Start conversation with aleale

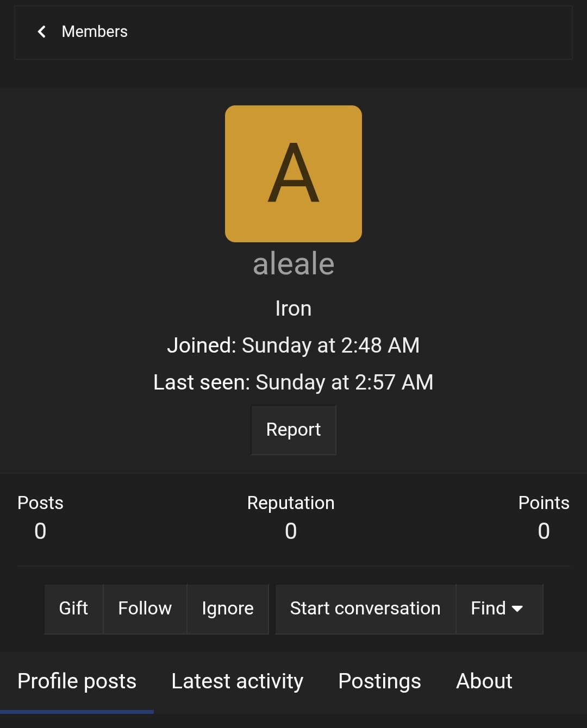[365, 608]
